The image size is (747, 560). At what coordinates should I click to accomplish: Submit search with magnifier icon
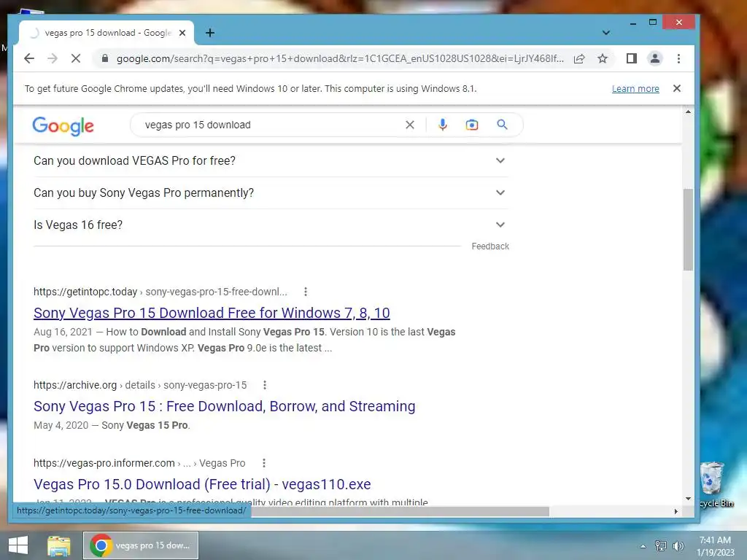click(x=502, y=125)
